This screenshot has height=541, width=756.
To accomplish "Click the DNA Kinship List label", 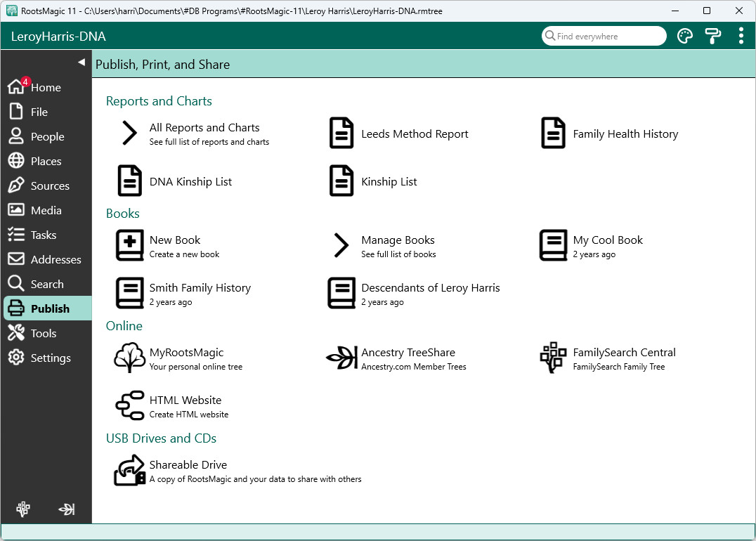I will (x=190, y=181).
